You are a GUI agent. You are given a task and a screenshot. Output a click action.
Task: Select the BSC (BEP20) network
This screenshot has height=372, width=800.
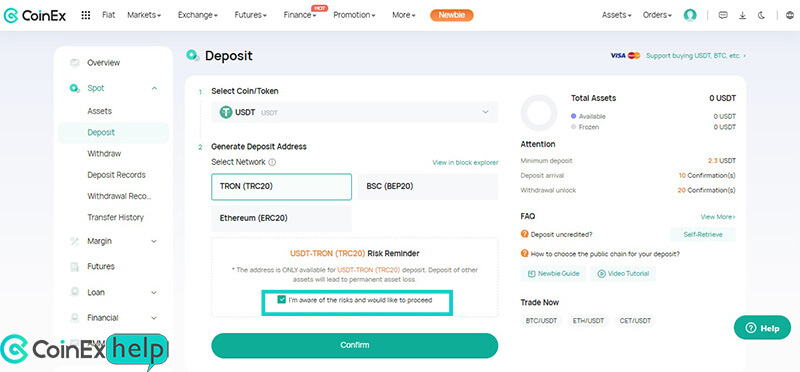tap(428, 187)
